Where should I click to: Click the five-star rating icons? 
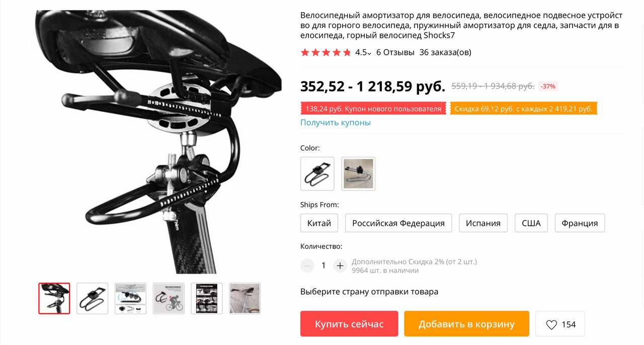pos(326,52)
